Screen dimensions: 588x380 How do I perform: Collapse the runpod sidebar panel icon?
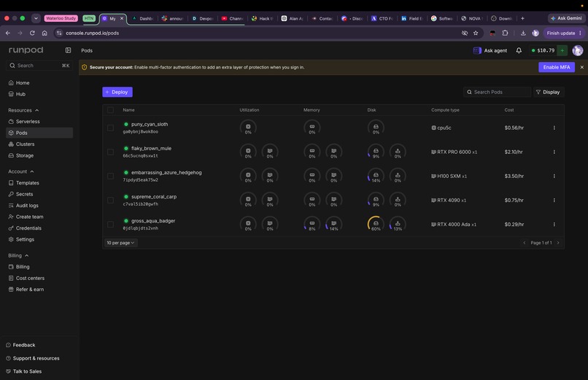pyautogui.click(x=68, y=50)
